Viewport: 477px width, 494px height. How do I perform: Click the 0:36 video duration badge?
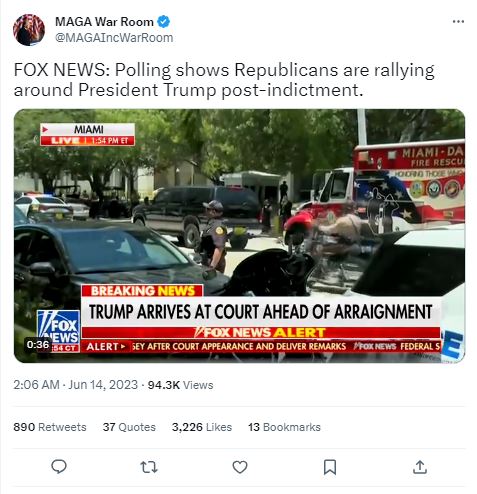pyautogui.click(x=38, y=344)
